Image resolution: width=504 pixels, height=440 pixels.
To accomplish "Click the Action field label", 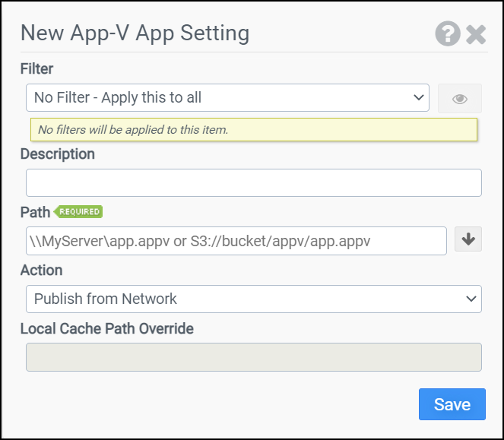I will (41, 271).
